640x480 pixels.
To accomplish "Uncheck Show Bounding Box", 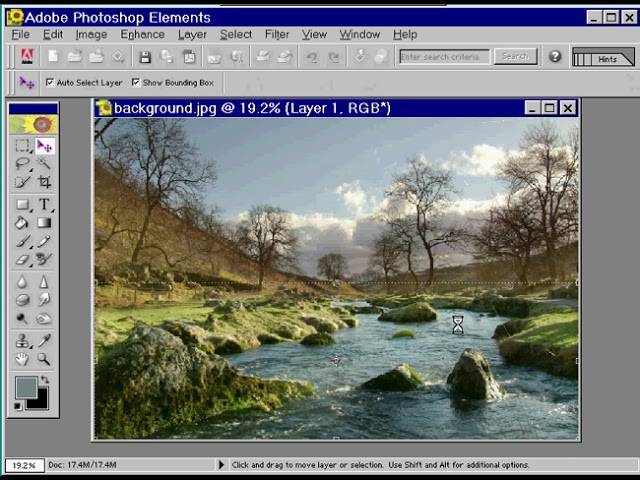I will (x=136, y=82).
